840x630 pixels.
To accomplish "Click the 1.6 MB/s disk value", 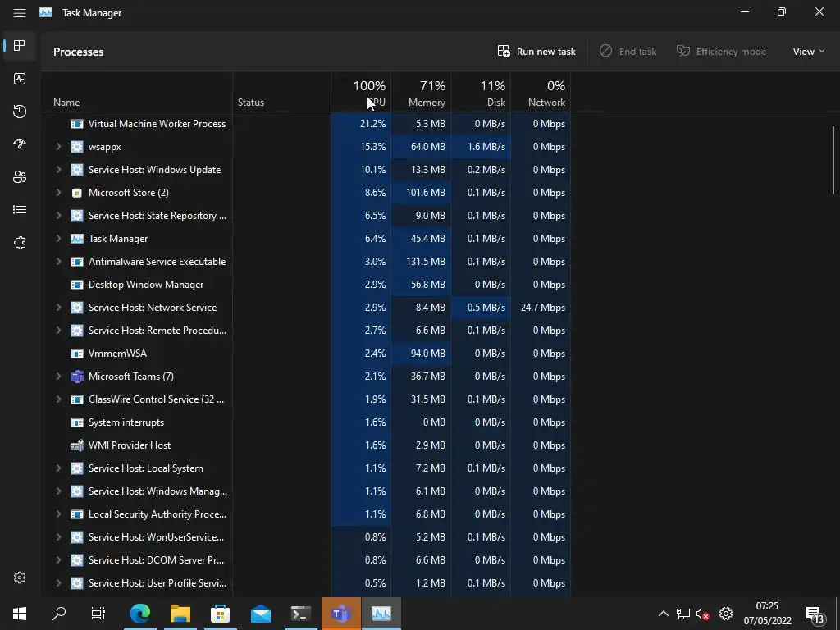I will click(x=486, y=147).
